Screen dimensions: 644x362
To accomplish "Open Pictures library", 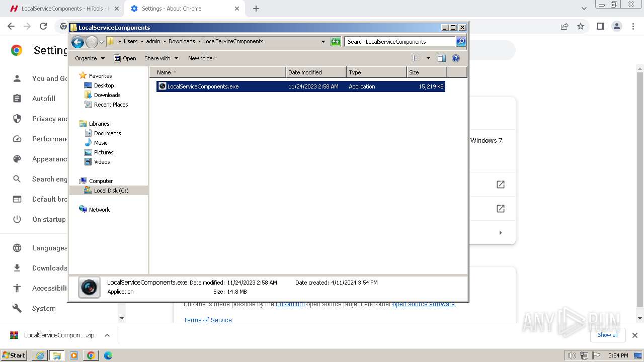I will (x=104, y=152).
